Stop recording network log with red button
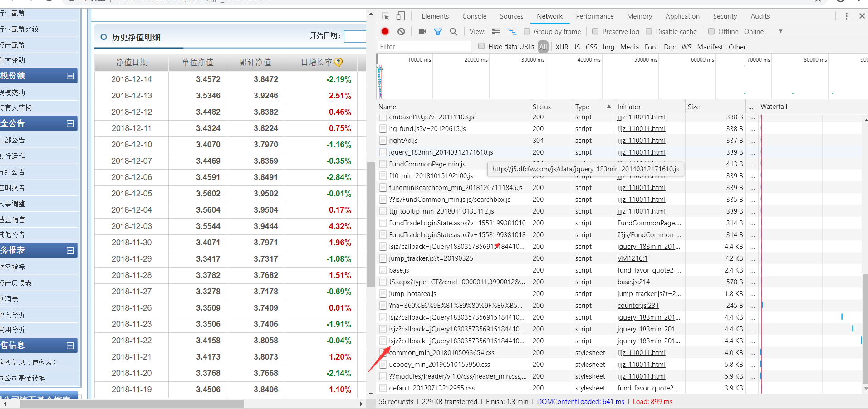Viewport: 868px width, 409px height. (385, 31)
